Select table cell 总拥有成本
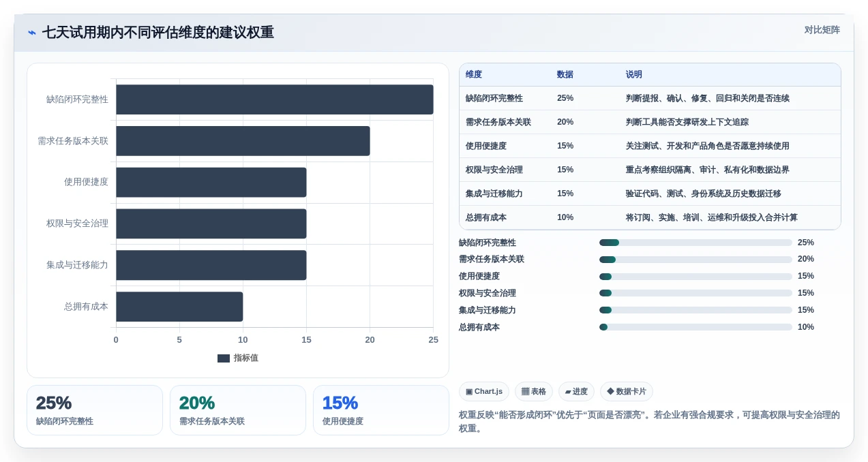The image size is (868, 462). [x=486, y=217]
